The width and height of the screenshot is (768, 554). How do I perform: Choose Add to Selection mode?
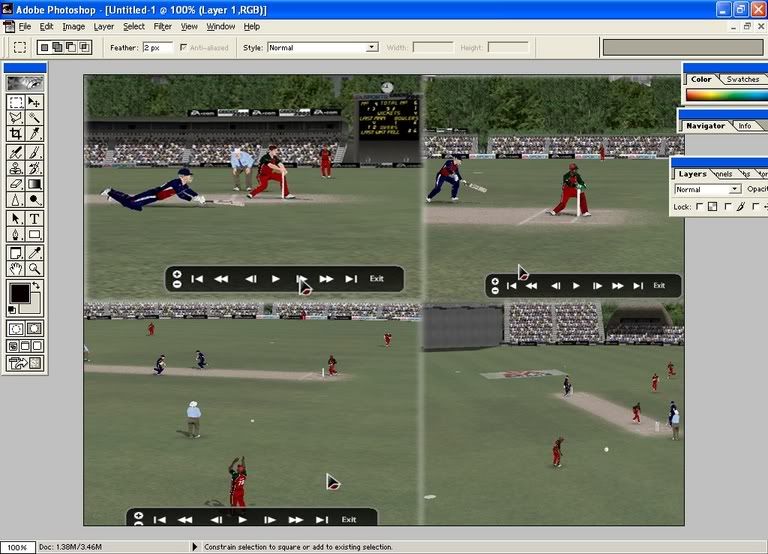(x=57, y=48)
